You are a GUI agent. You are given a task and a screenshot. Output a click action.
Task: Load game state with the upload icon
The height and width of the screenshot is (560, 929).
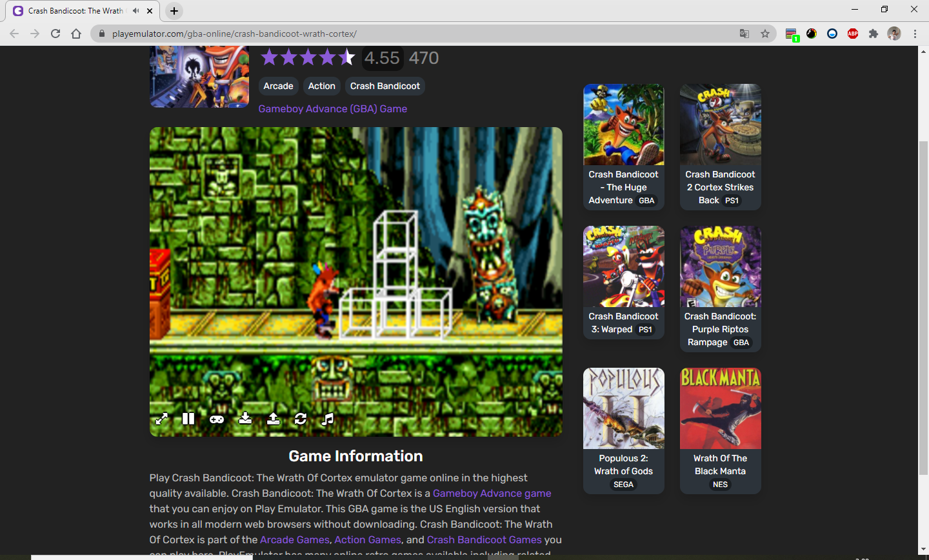274,419
